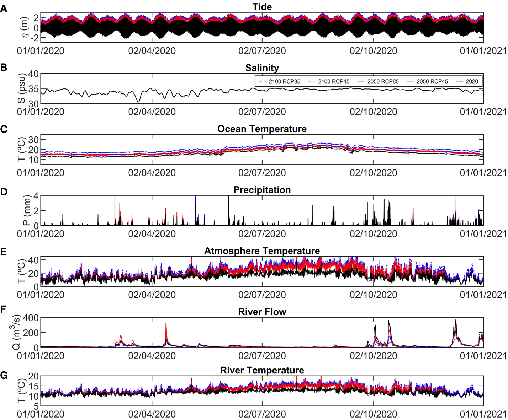Click the Atmosphere Temperature title
The height and width of the screenshot is (420, 508).
coord(262,251)
